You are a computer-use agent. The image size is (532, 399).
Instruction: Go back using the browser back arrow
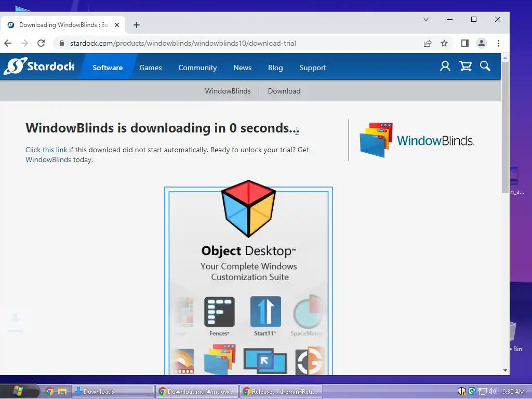[x=8, y=43]
